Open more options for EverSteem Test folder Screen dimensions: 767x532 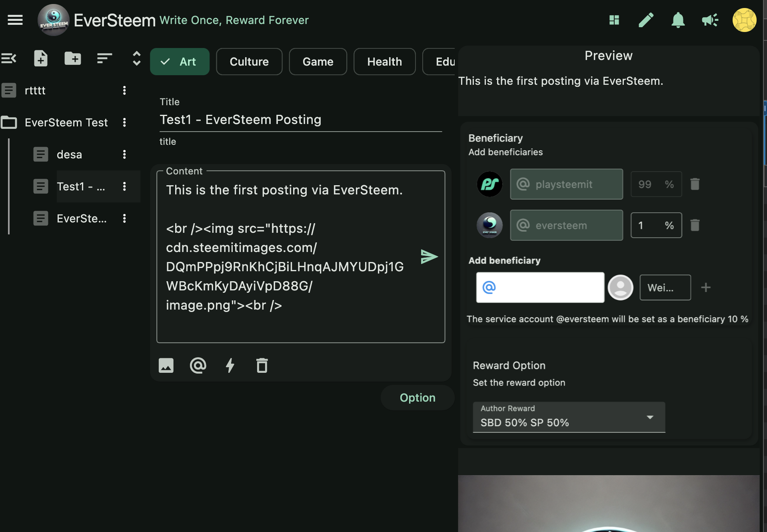pos(124,122)
